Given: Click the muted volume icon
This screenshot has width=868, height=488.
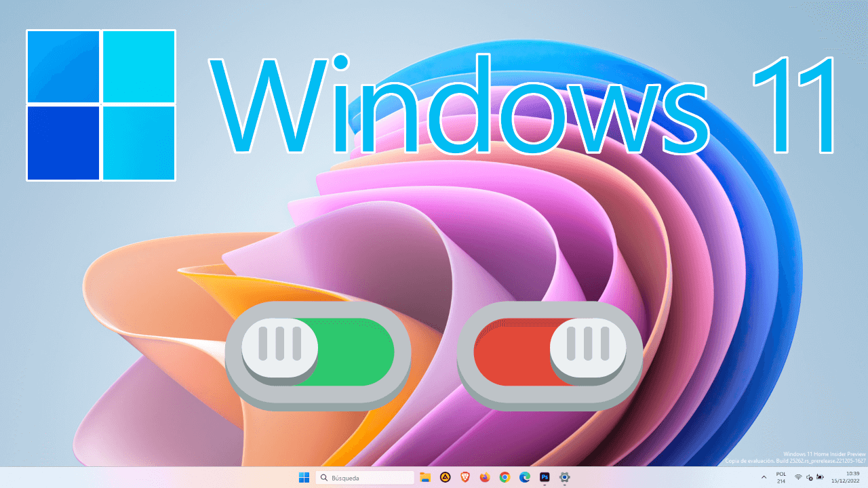Looking at the screenshot, I should [809, 477].
